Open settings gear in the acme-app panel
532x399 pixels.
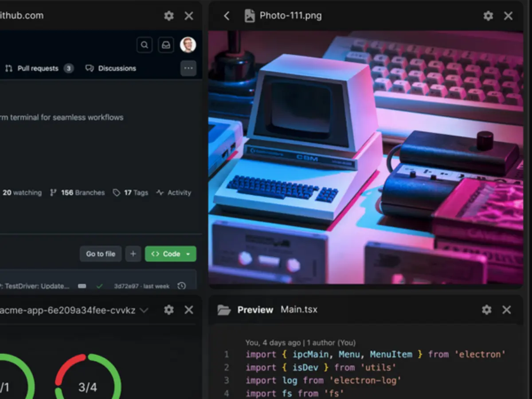[x=169, y=310]
